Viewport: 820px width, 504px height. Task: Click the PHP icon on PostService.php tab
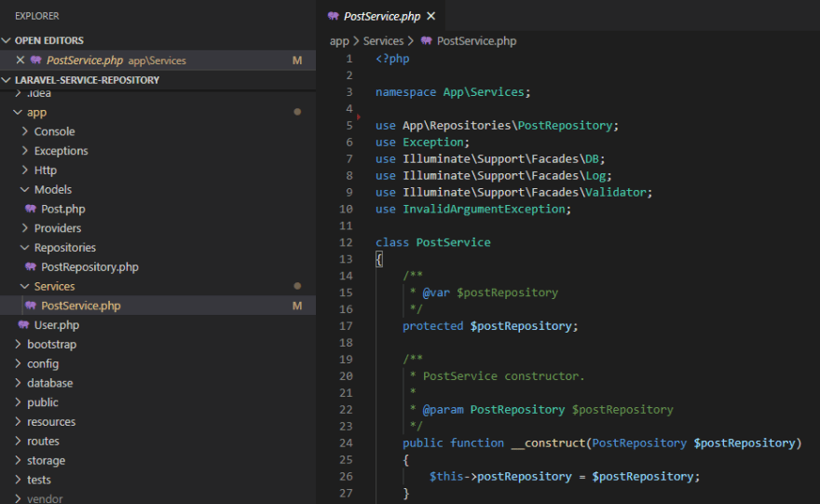pos(333,16)
